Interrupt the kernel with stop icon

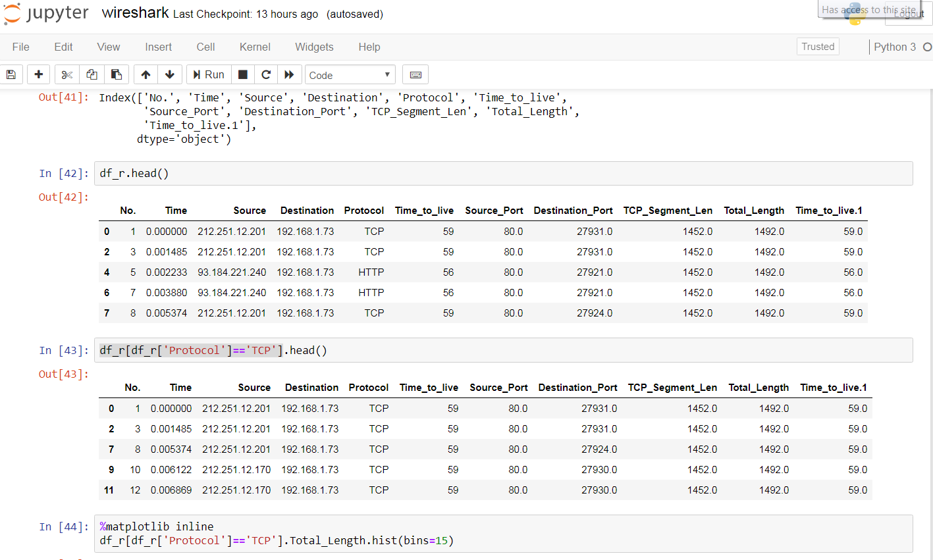(x=242, y=74)
